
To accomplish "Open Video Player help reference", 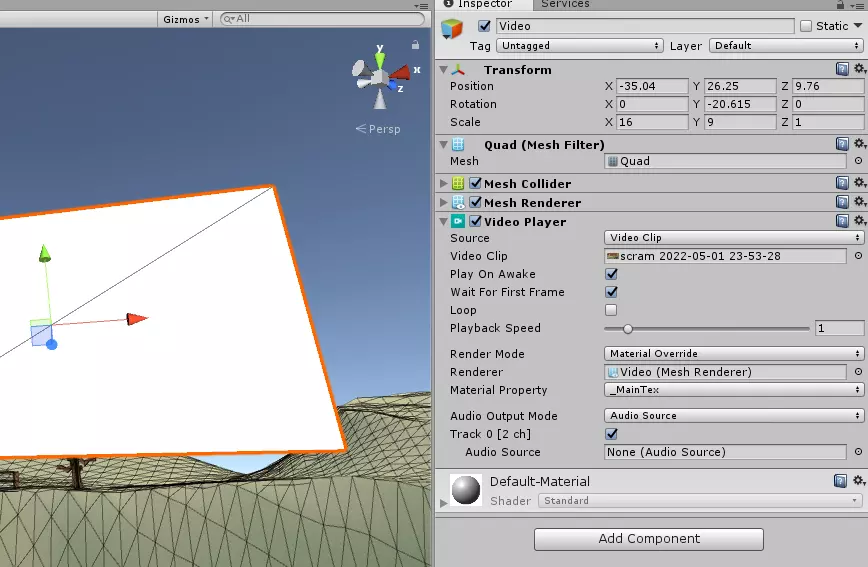I will coord(841,221).
